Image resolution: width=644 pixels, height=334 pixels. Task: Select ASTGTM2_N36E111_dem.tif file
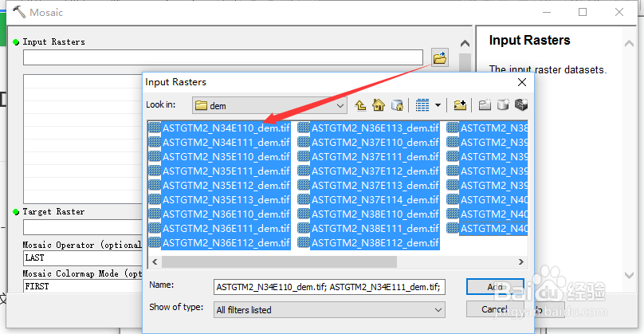point(226,229)
